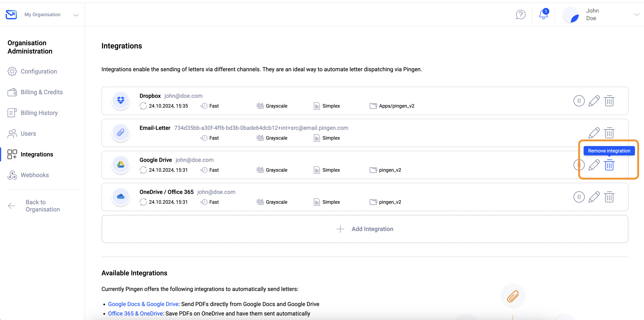Edit the Email-Letter integration

594,133
